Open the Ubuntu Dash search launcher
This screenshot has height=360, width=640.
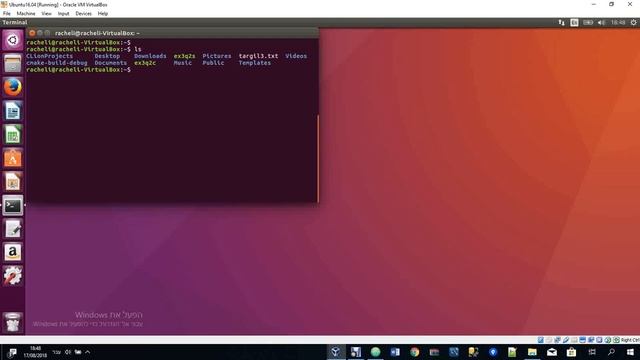(13, 40)
